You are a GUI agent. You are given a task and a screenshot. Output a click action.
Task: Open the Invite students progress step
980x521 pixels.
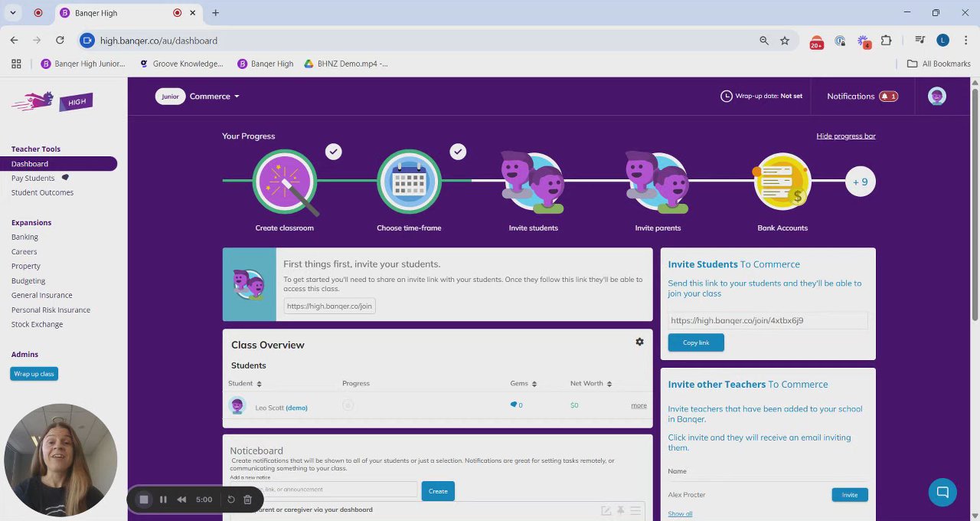click(x=534, y=182)
